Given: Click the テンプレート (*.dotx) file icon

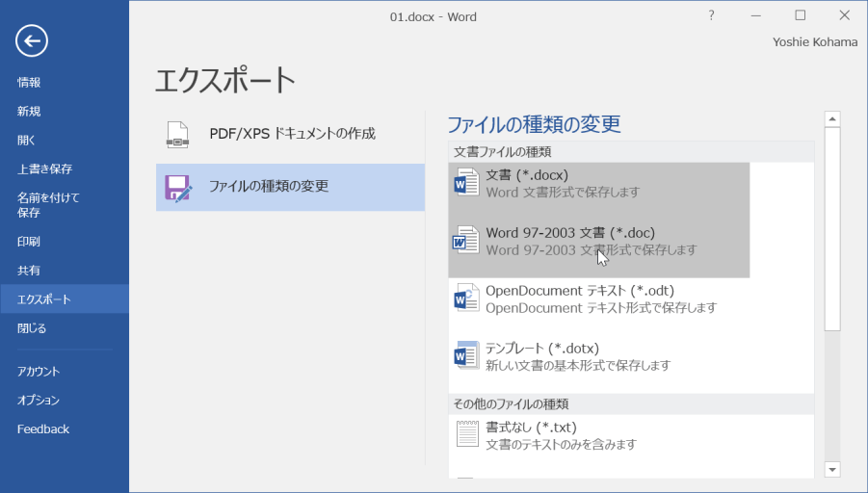Looking at the screenshot, I should [x=466, y=355].
